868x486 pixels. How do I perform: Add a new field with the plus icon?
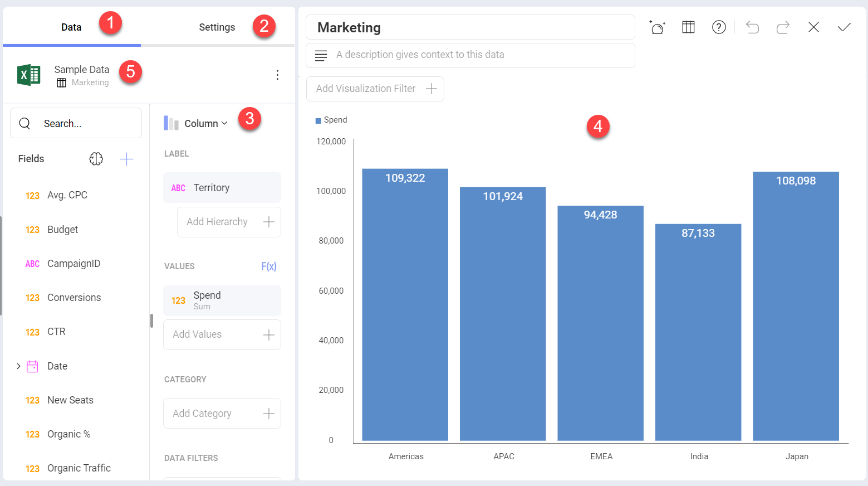coord(126,159)
